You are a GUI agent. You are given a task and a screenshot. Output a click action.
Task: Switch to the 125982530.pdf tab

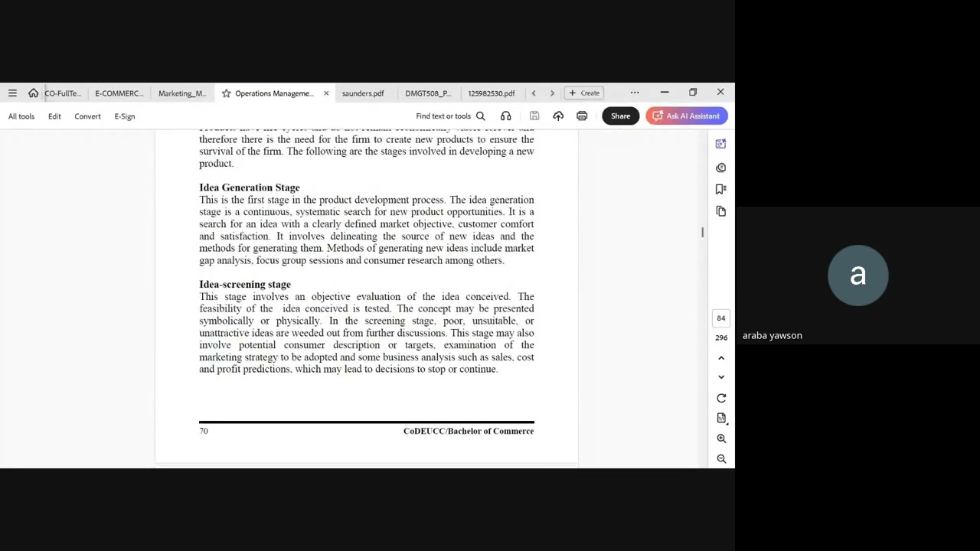point(492,93)
